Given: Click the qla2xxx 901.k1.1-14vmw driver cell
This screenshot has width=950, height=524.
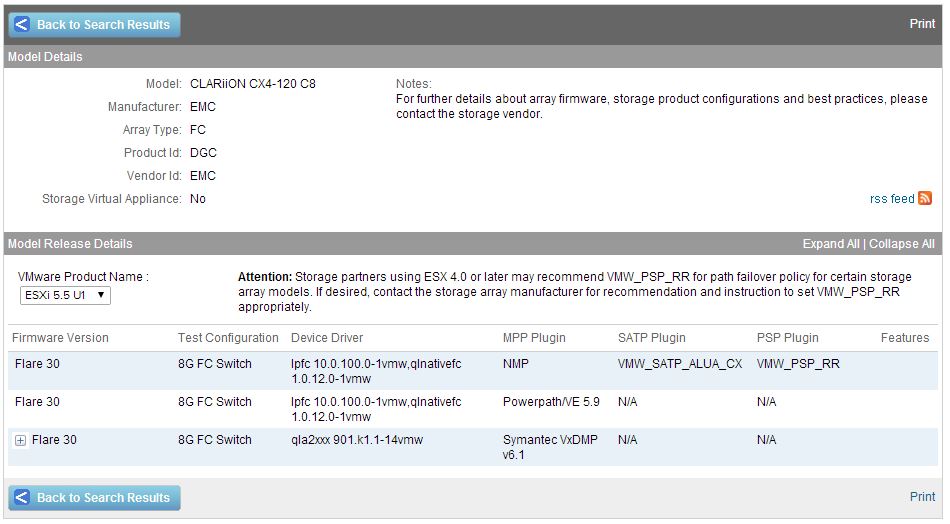Looking at the screenshot, I should tap(357, 440).
